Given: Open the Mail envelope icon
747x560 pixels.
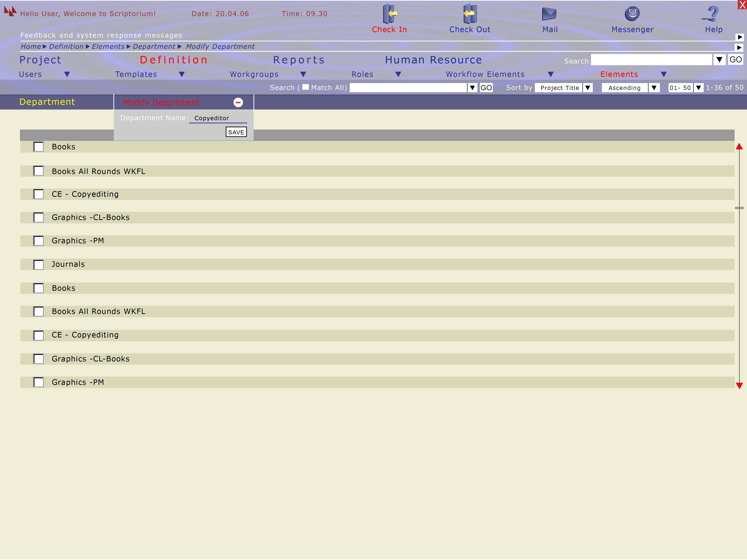Looking at the screenshot, I should (x=549, y=14).
